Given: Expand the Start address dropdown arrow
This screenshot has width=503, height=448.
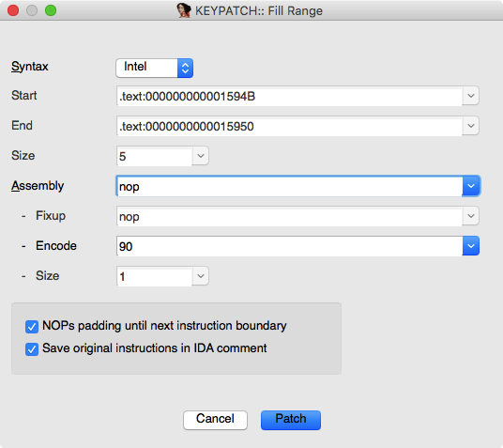Looking at the screenshot, I should pos(470,96).
